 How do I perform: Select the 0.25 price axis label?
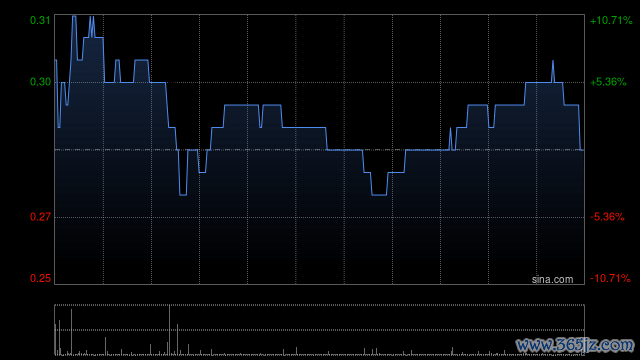pyautogui.click(x=40, y=278)
